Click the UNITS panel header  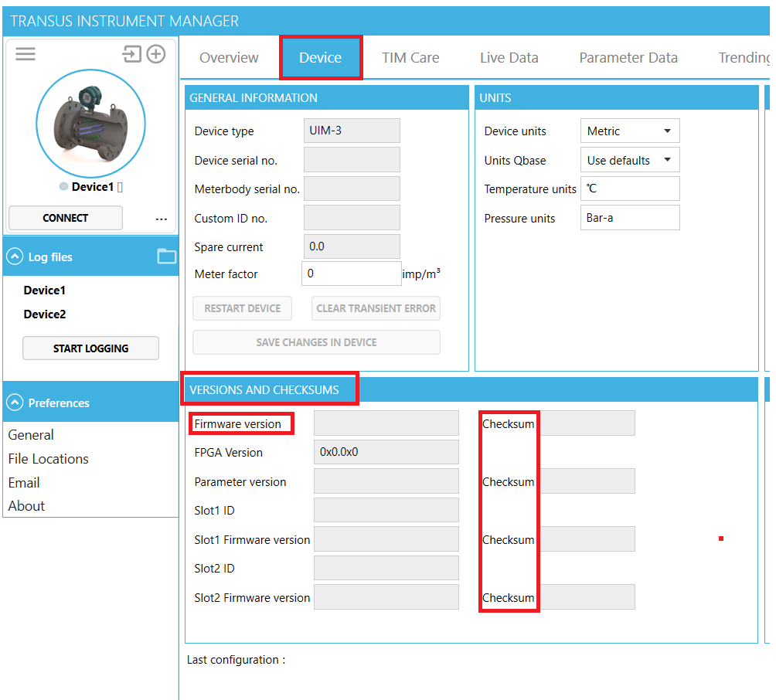pyautogui.click(x=617, y=97)
